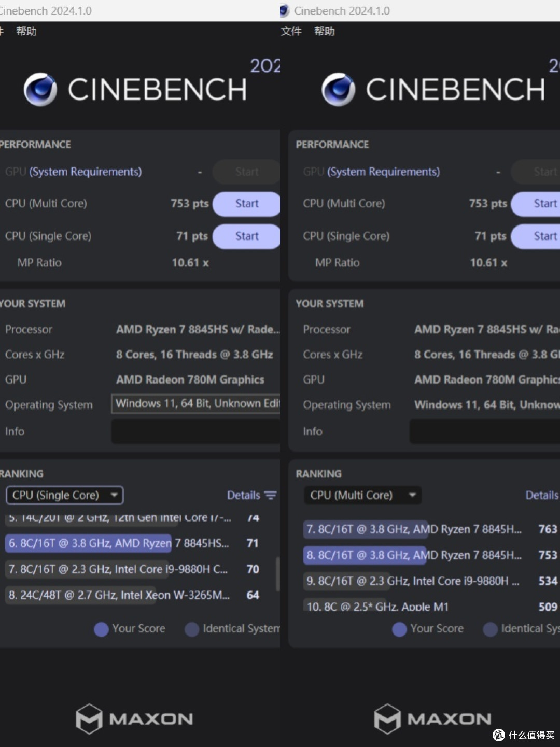Viewport: 560px width, 747px height.
Task: Click the processor name in right window
Action: (x=486, y=330)
